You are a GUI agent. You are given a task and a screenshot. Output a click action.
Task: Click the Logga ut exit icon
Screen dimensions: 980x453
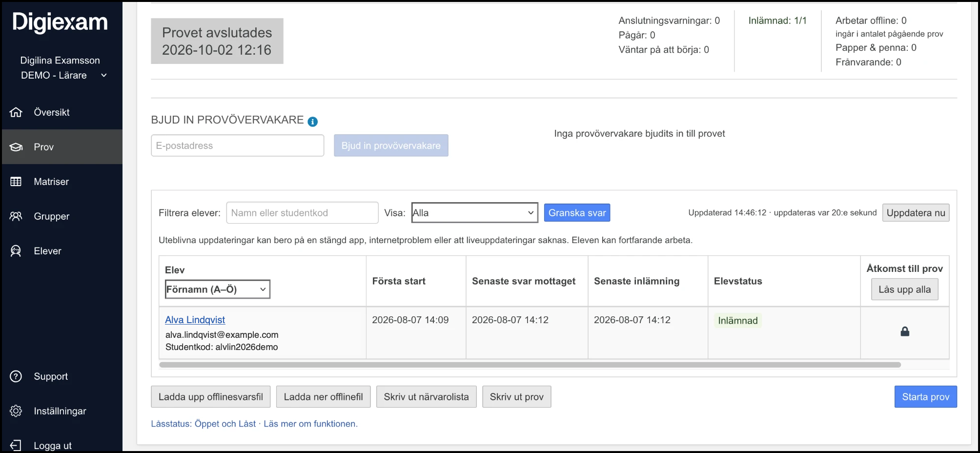point(16,445)
